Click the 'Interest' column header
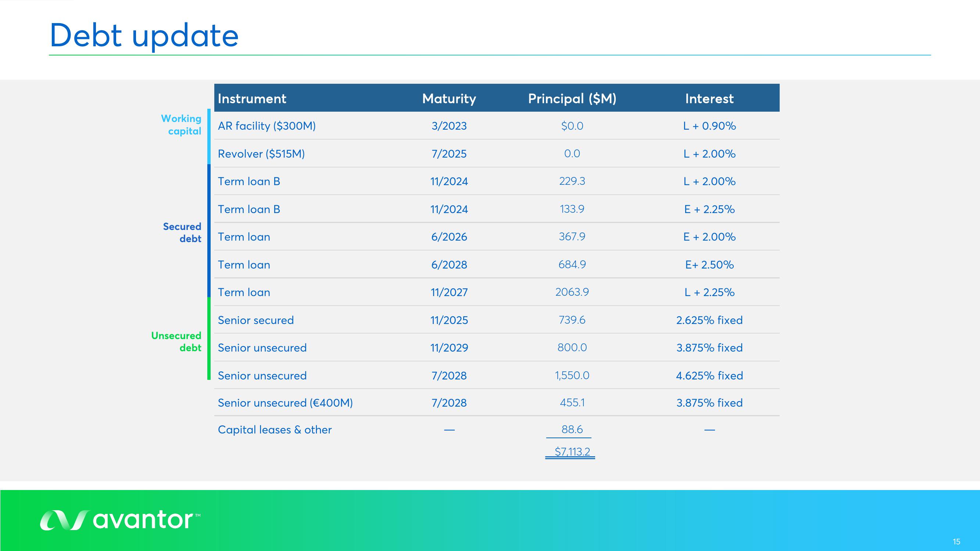The width and height of the screenshot is (980, 551). pos(709,98)
